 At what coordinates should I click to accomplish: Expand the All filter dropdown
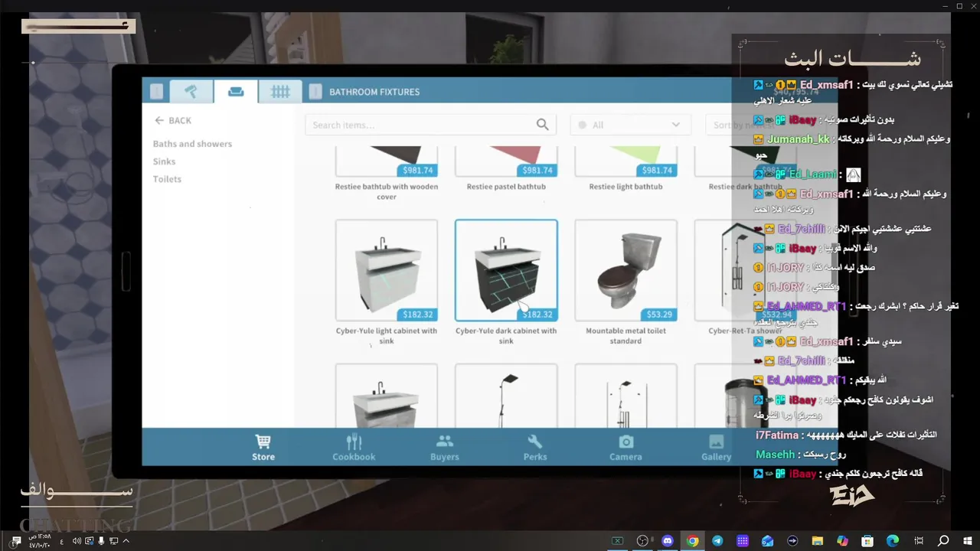click(x=630, y=125)
